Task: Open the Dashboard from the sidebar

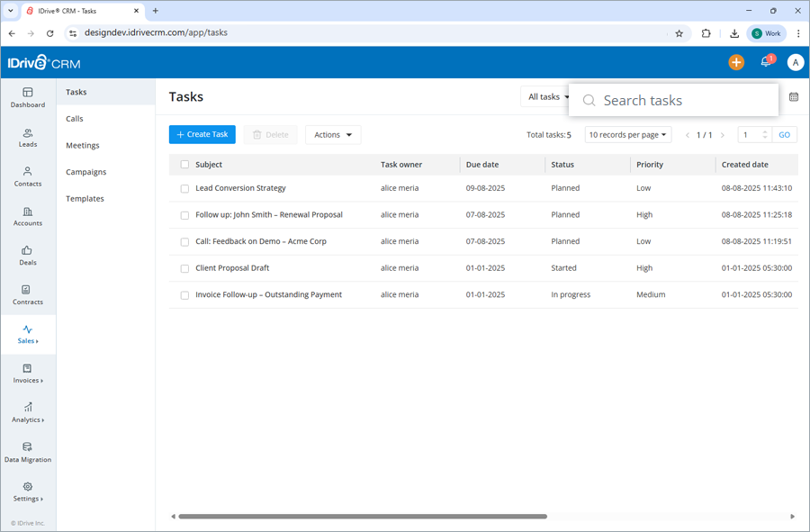Action: 28,97
